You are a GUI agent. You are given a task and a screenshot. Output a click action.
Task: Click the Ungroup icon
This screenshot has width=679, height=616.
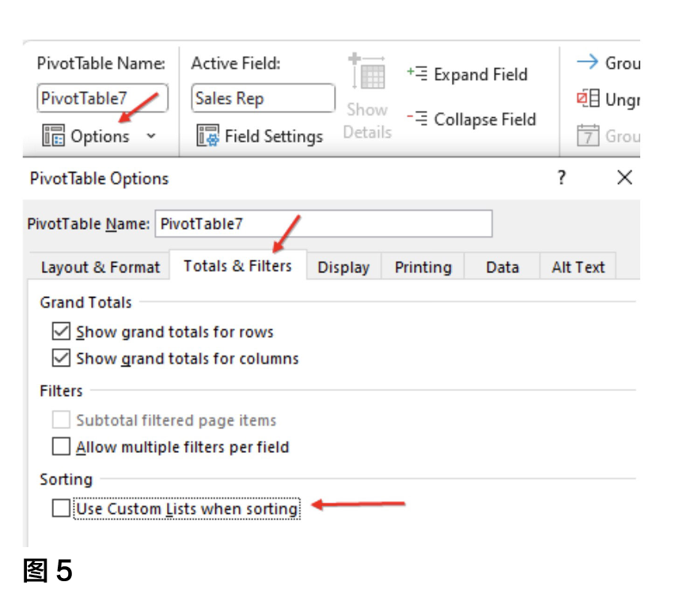click(587, 100)
